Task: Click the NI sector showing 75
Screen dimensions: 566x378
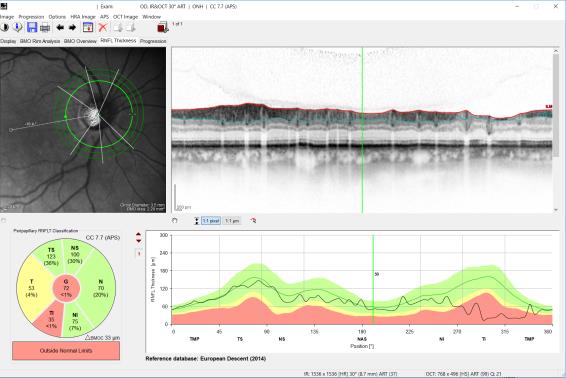Action: [x=75, y=321]
